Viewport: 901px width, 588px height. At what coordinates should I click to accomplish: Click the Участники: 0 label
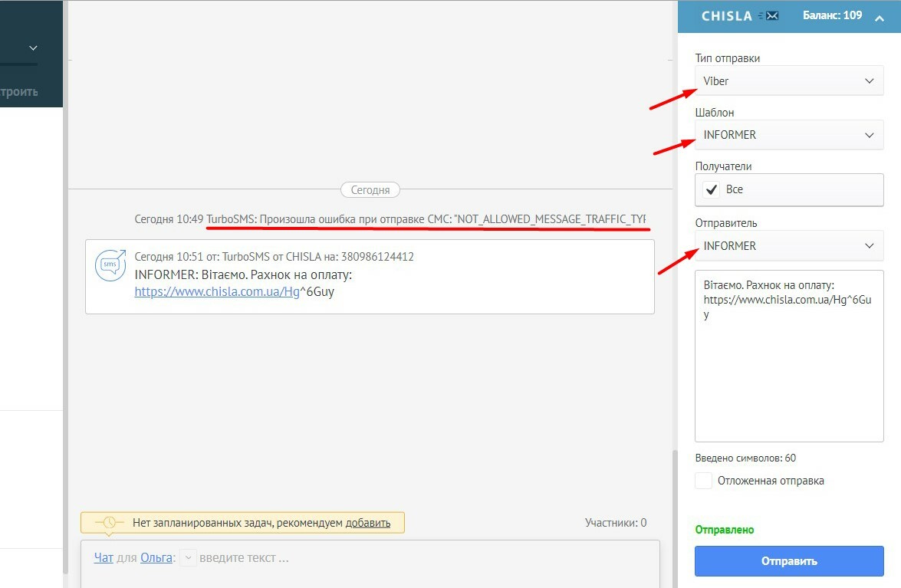coord(616,523)
